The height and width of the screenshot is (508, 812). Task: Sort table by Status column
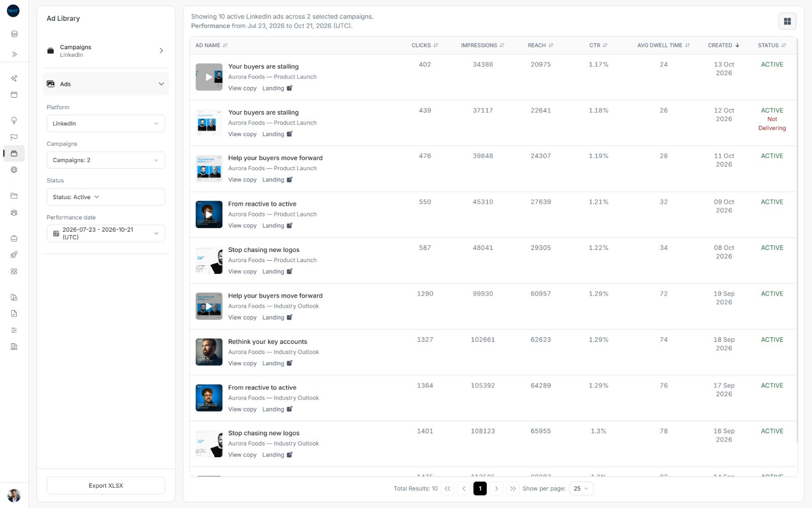click(772, 45)
